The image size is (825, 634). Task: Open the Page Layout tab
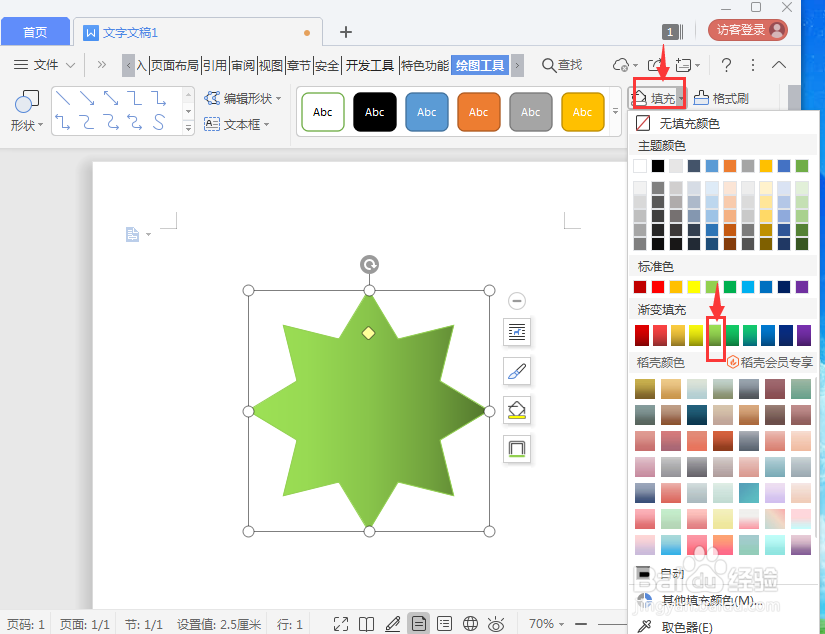click(175, 65)
